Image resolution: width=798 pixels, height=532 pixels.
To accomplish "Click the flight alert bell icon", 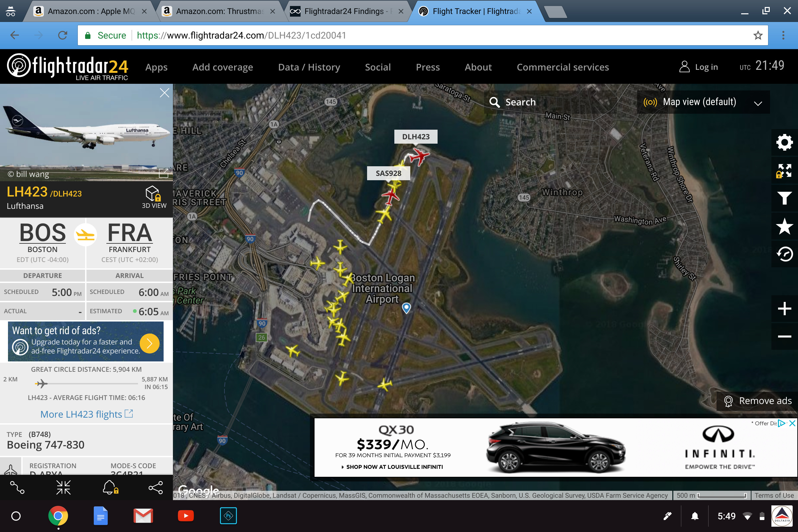I will tap(110, 487).
